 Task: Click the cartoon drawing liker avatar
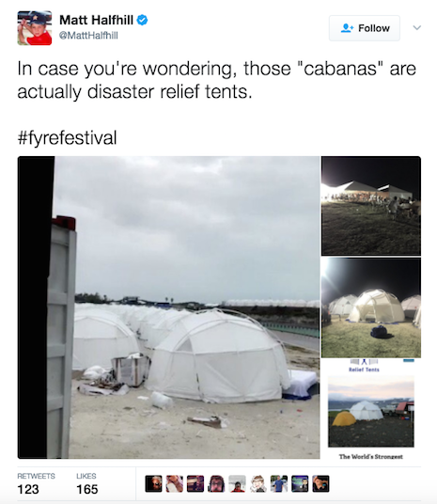coord(258,483)
